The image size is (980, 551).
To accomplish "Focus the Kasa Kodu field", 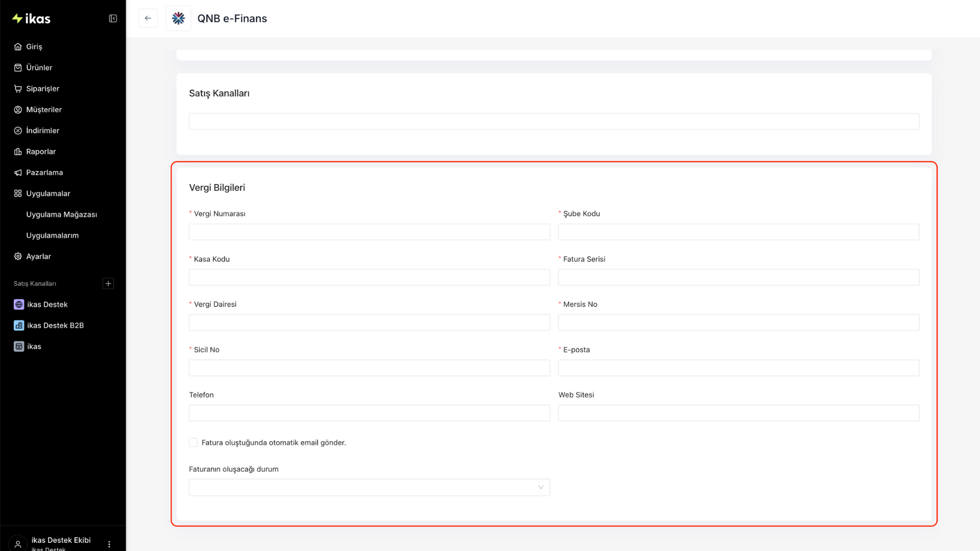I will click(370, 278).
